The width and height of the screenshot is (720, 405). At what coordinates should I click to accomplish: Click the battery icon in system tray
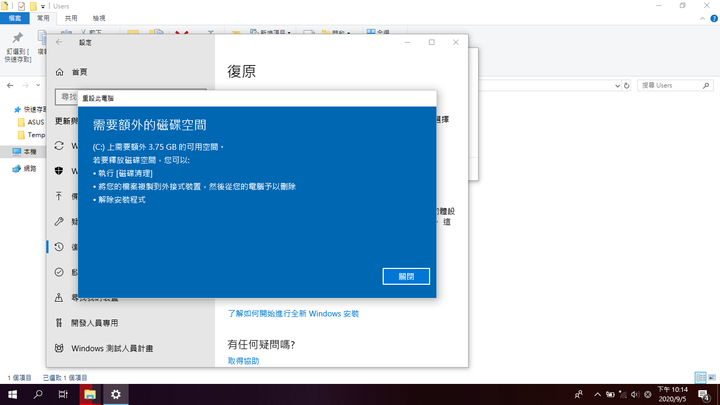point(610,394)
